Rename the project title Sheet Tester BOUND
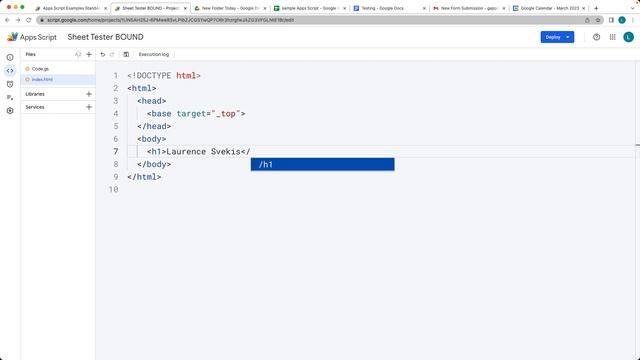The width and height of the screenshot is (640, 360). (105, 37)
